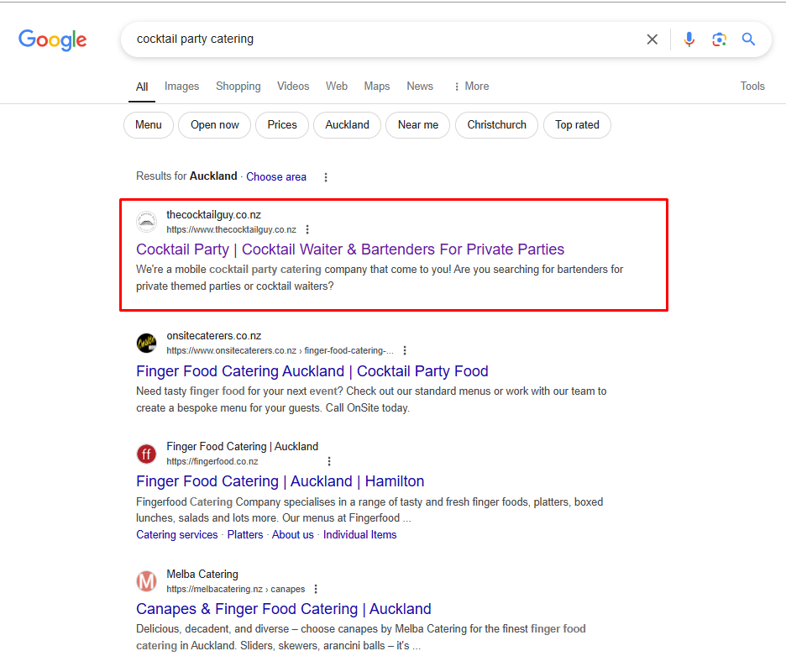Switch to the Maps tab

pos(377,87)
